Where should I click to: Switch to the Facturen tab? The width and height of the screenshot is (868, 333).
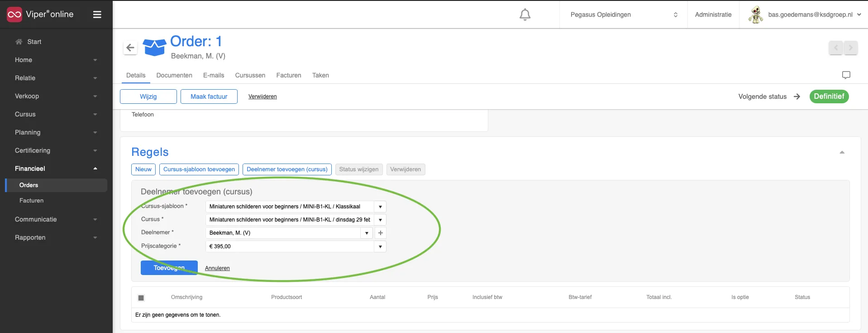[x=289, y=75]
